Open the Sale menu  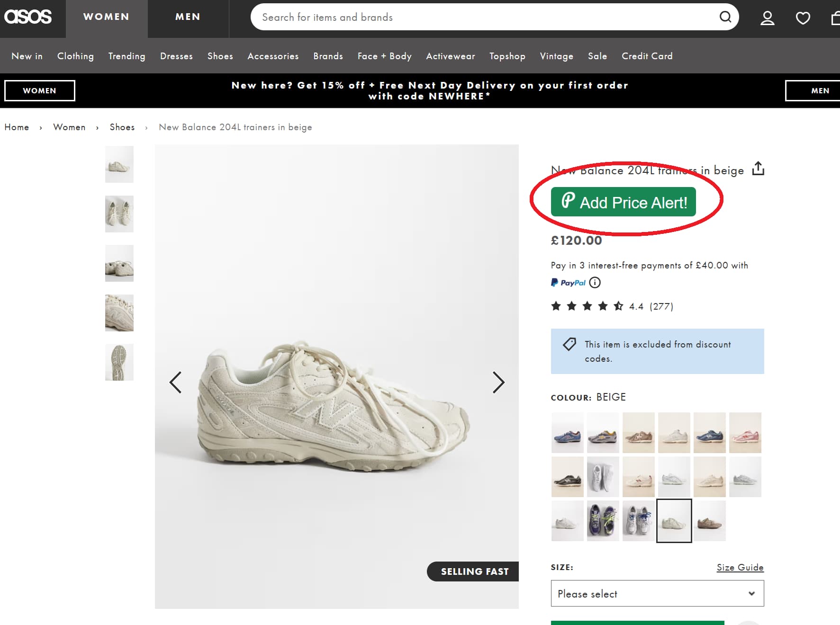[x=597, y=56]
